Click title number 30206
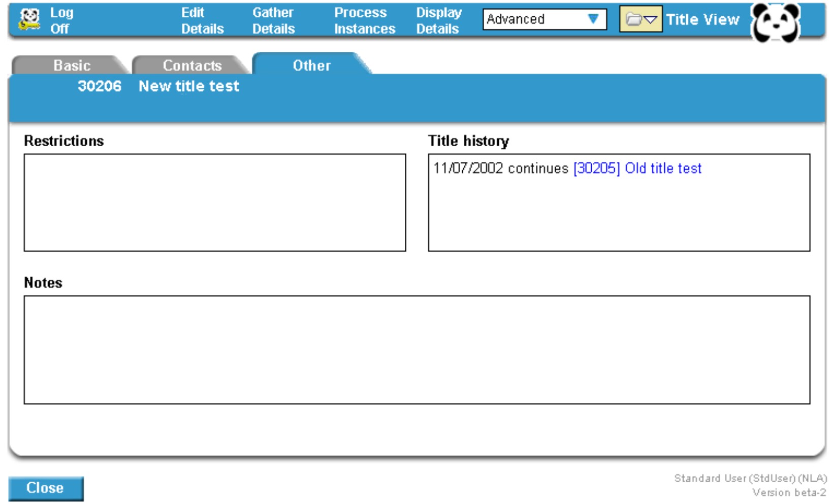Viewport: 831px width, 504px height. 100,86
